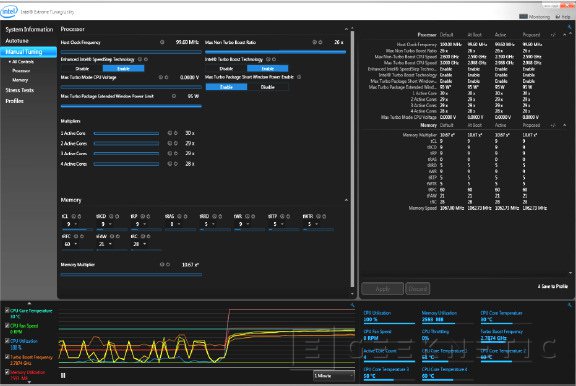Uncheck the CPU Fan Speed graph checkbox
Screen dimensions: 576x386
pos(7,325)
